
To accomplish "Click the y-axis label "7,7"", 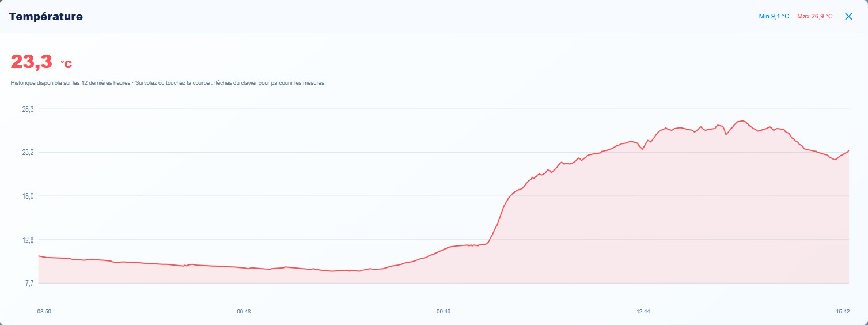I will [29, 283].
